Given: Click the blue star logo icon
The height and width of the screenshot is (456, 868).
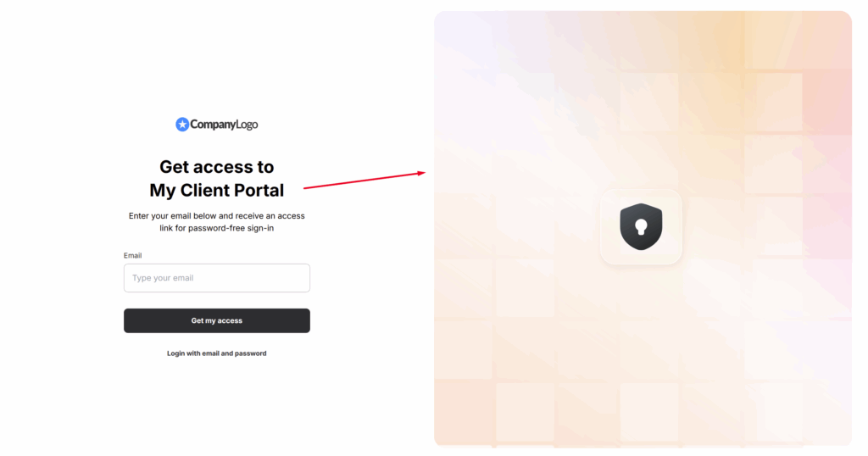Looking at the screenshot, I should (x=182, y=125).
